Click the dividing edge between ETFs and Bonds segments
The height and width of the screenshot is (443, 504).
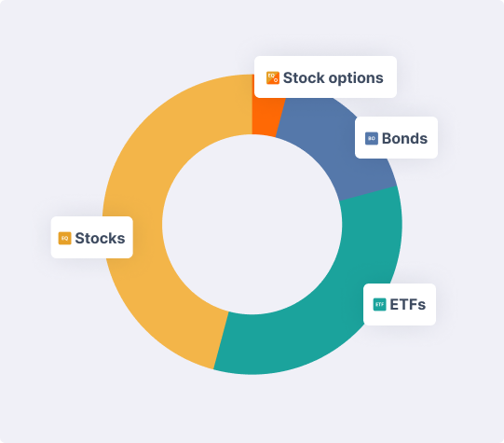click(368, 193)
